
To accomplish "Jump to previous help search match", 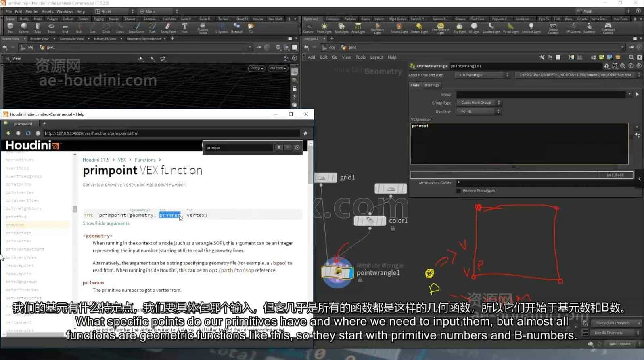I will (279, 147).
